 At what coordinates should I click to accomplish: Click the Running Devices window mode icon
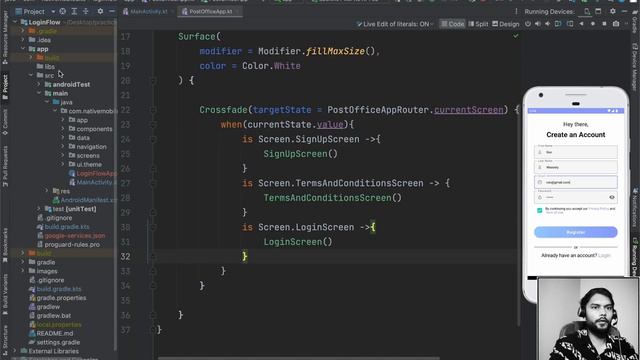click(598, 11)
